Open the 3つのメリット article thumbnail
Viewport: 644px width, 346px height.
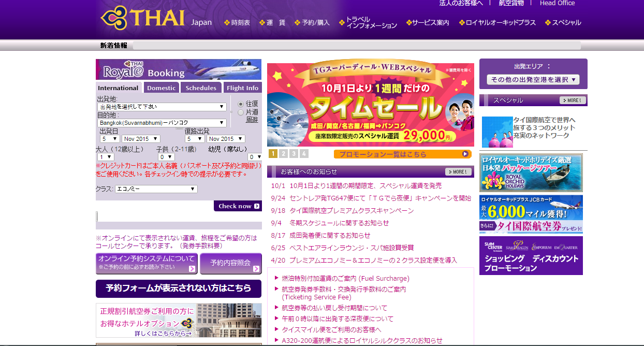pyautogui.click(x=497, y=132)
